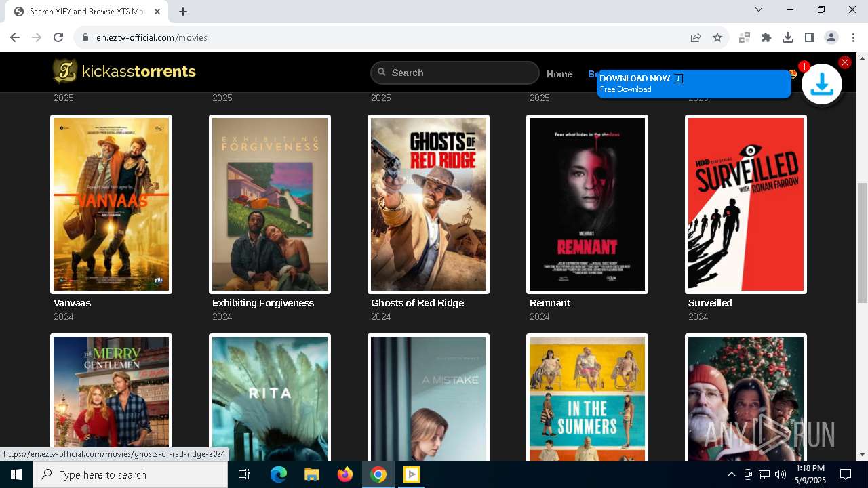This screenshot has width=868, height=488.
Task: Open the Surveilled movie poster
Action: pyautogui.click(x=746, y=204)
